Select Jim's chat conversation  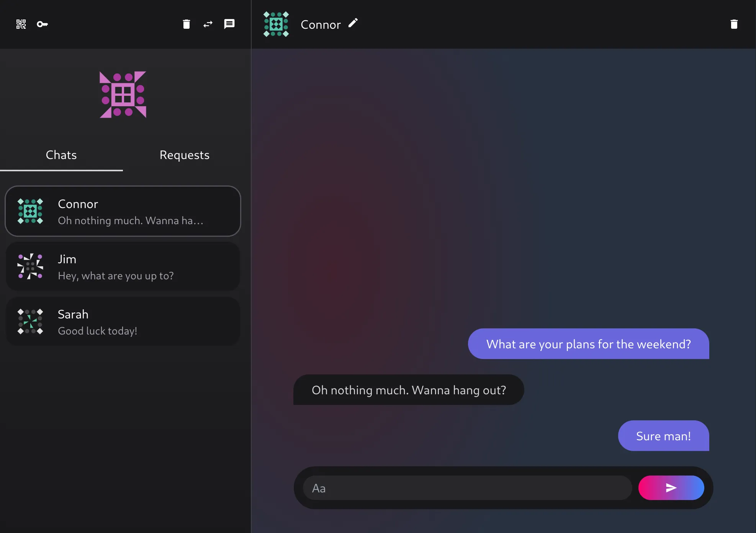pos(123,266)
